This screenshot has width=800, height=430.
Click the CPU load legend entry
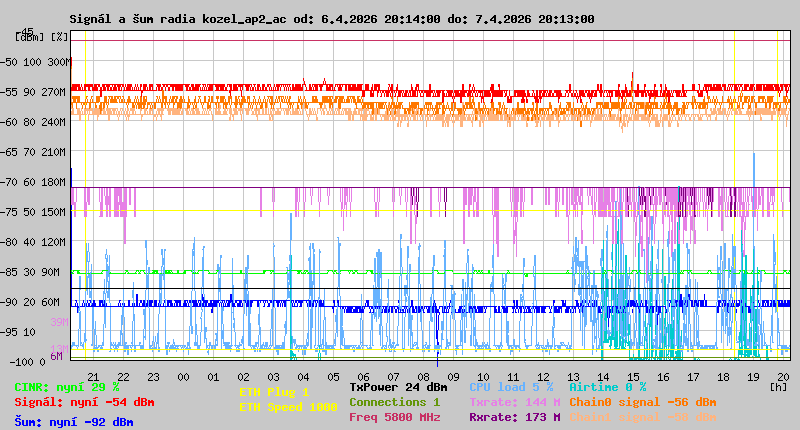coord(510,387)
